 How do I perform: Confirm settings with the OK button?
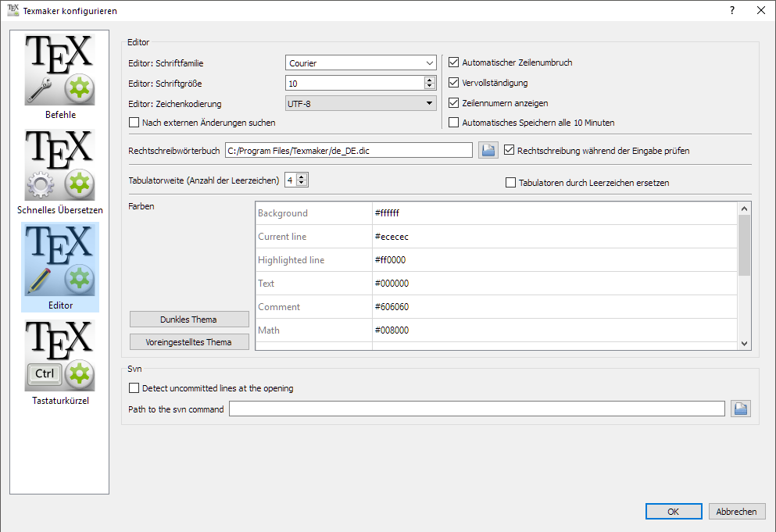coord(673,512)
